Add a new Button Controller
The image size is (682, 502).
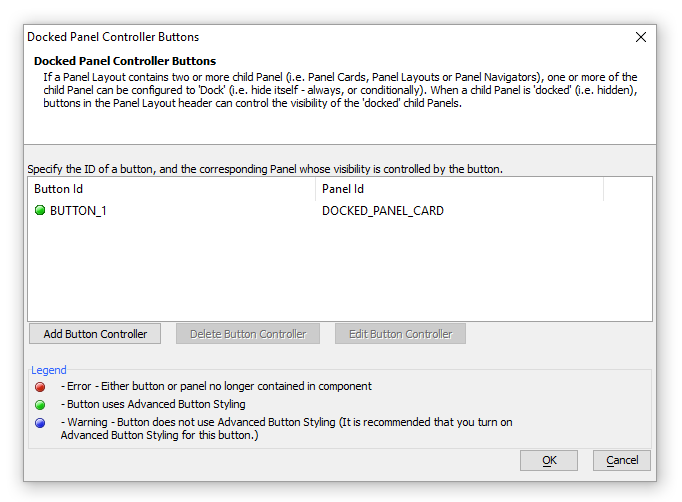tap(95, 334)
